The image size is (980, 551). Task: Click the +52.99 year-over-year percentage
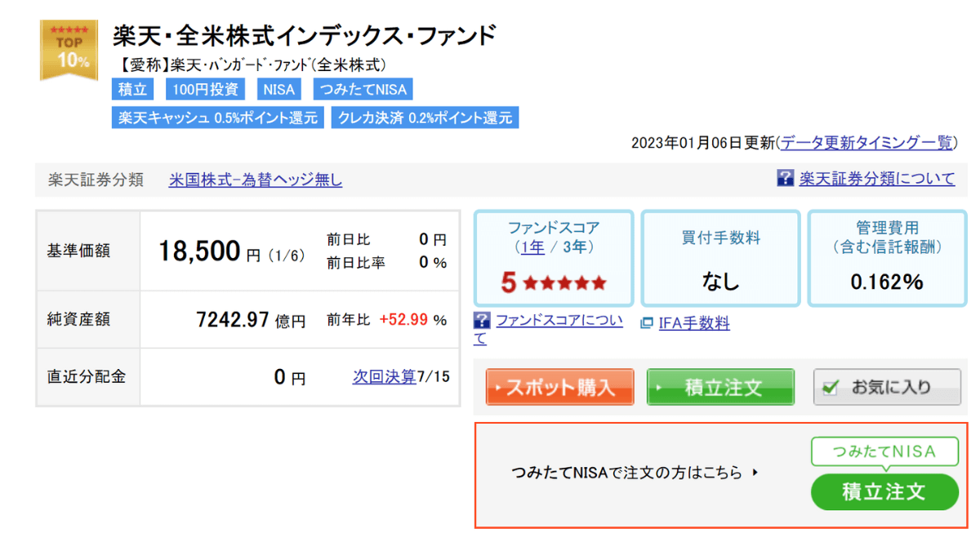(403, 320)
